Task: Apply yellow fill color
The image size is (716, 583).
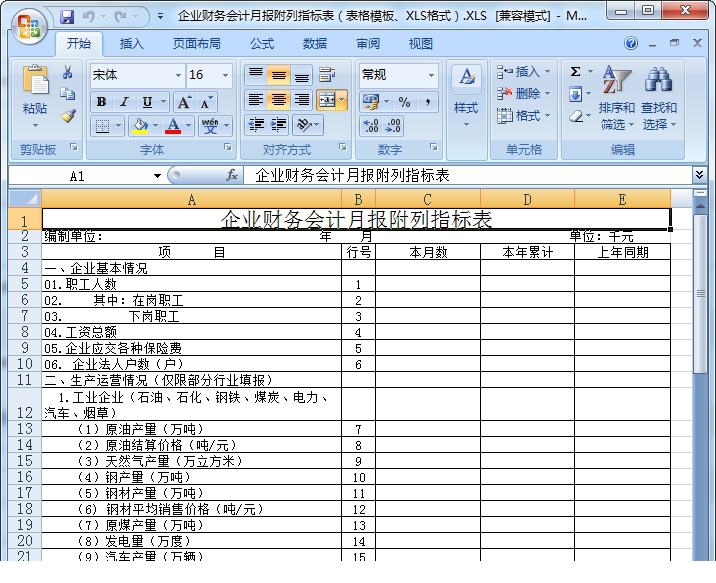Action: click(x=140, y=126)
